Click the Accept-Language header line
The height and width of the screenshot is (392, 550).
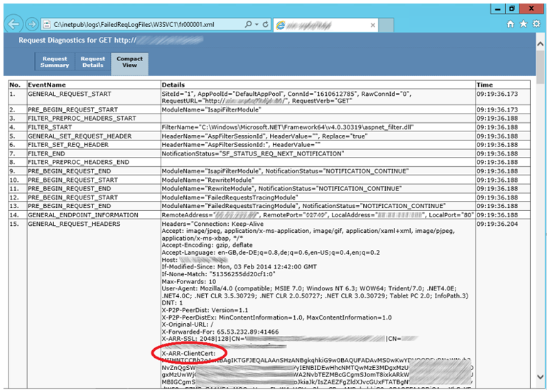[271, 252]
